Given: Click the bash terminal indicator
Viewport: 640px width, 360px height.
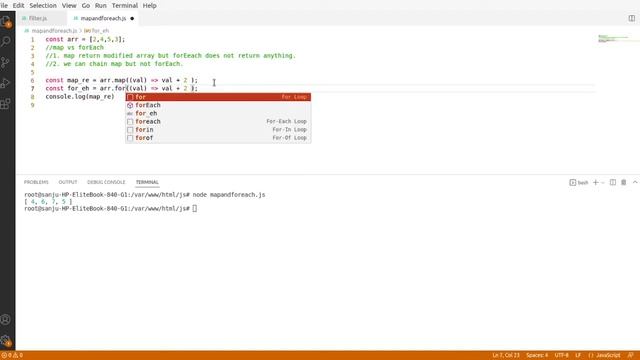Looking at the screenshot, I should [x=579, y=182].
